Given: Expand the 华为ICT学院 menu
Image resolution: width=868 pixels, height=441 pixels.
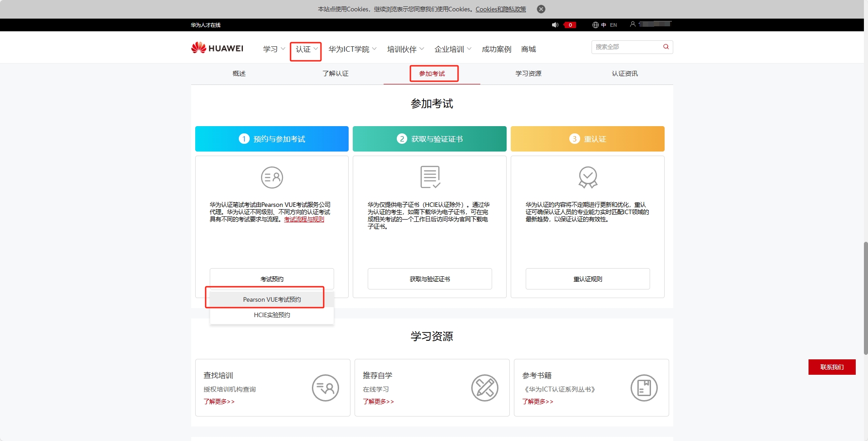Looking at the screenshot, I should tap(353, 49).
